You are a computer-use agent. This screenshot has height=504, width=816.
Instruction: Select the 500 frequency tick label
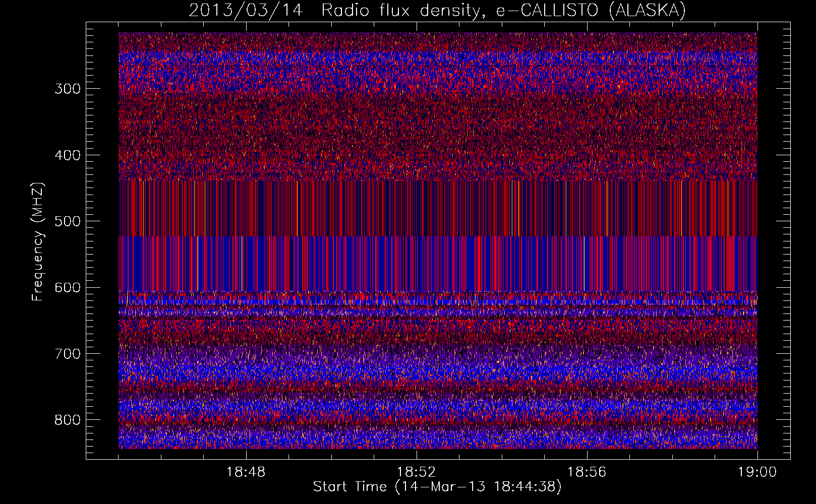[68, 221]
